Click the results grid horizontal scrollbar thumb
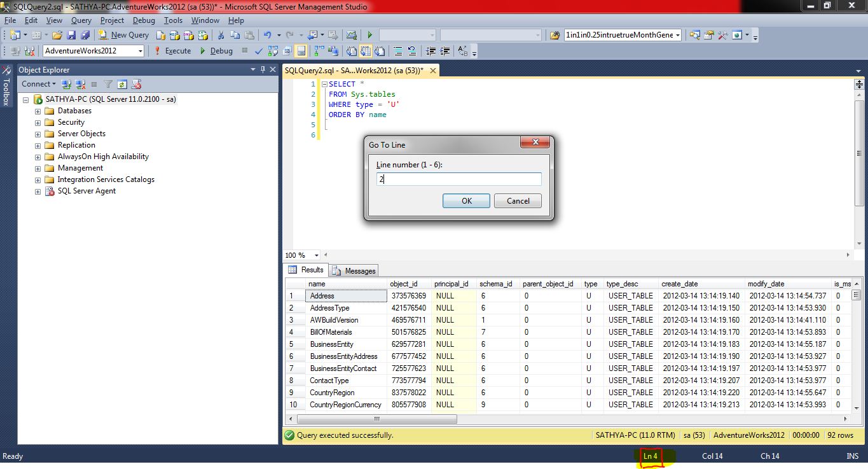This screenshot has width=868, height=469. pos(377,419)
